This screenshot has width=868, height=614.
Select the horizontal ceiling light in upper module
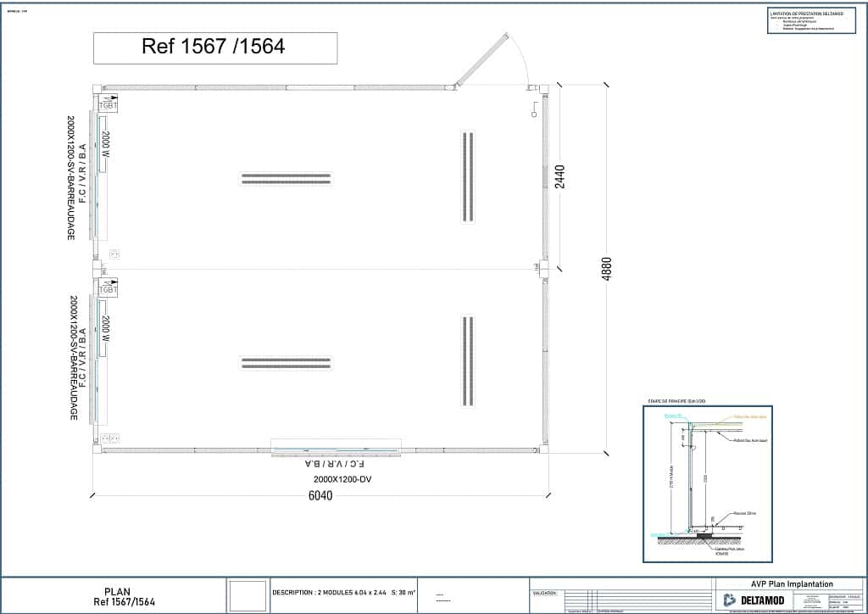pos(286,178)
